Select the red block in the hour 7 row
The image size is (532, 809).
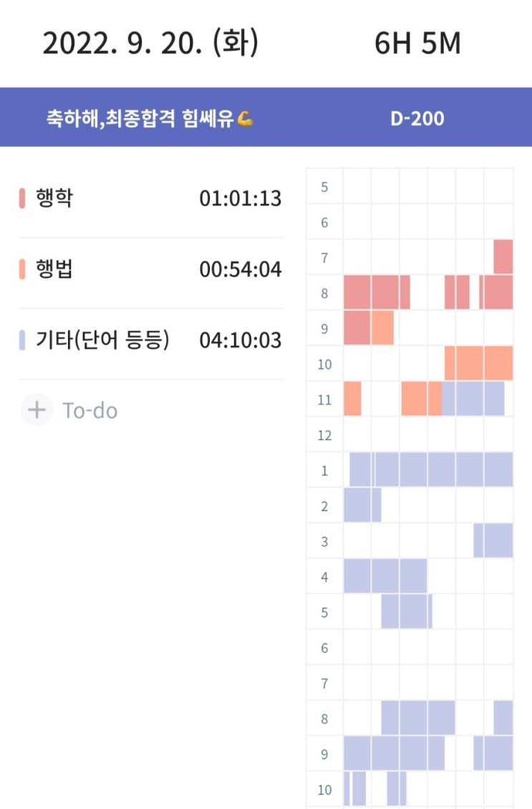[x=503, y=257]
